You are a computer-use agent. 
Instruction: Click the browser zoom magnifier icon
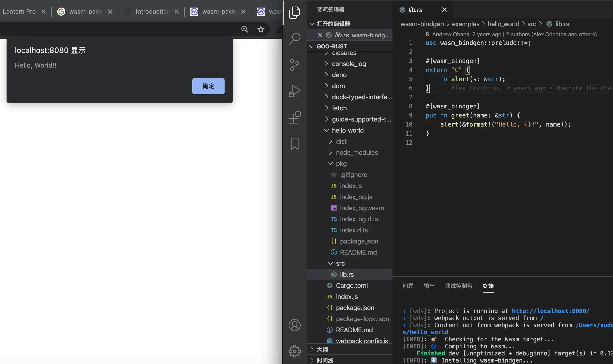(x=244, y=29)
